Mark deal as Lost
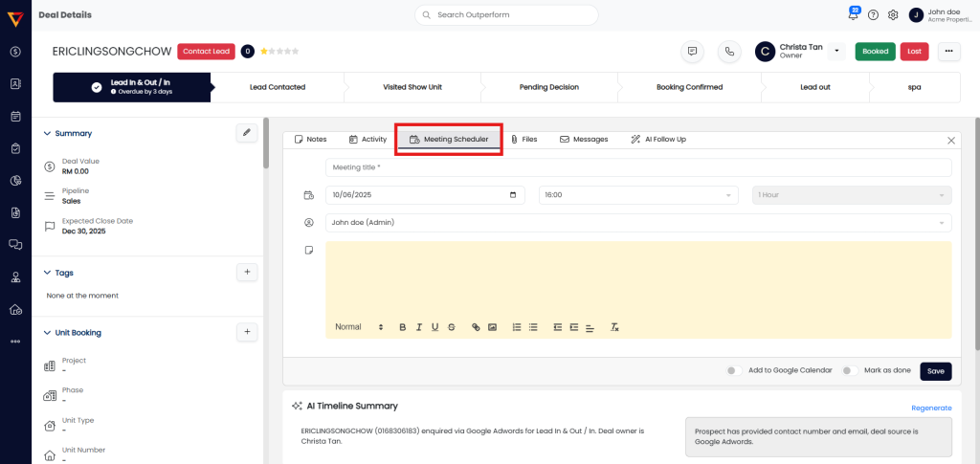This screenshot has height=464, width=980. tap(914, 52)
